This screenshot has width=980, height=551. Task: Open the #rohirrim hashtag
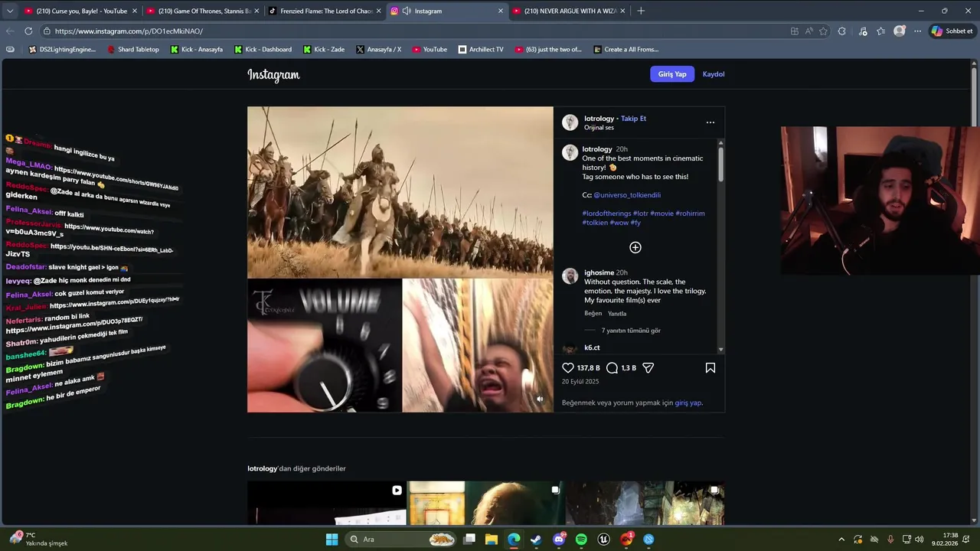(x=691, y=214)
